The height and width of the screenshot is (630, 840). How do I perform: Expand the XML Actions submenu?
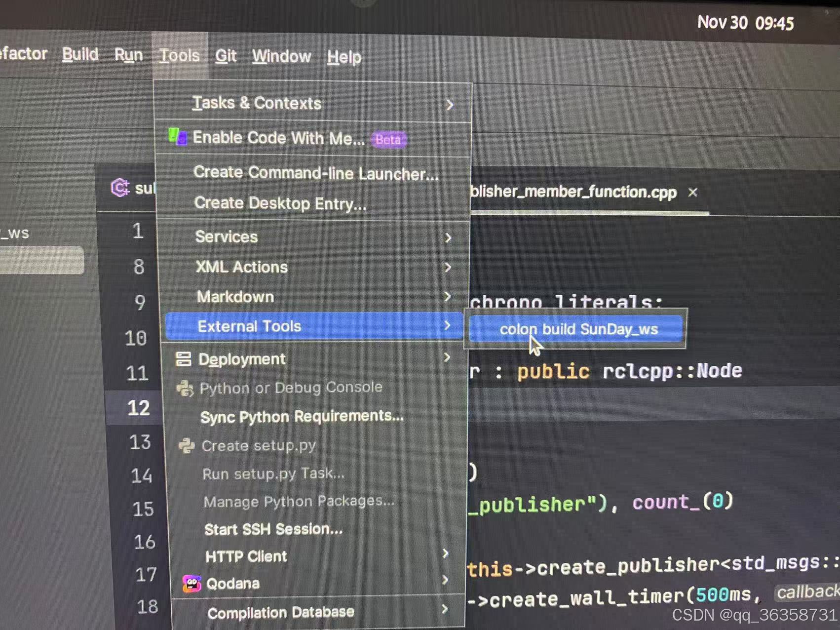click(449, 267)
